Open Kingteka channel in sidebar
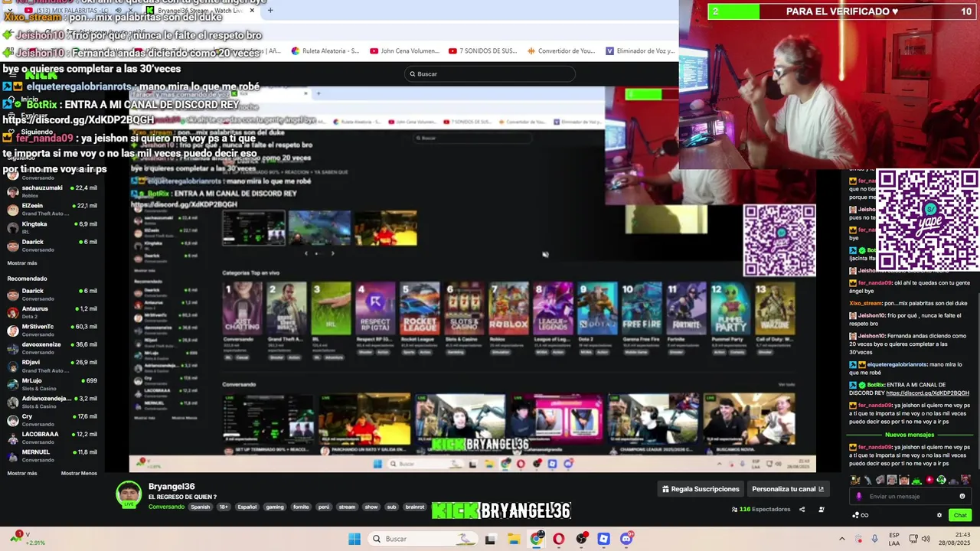 pos(54,227)
